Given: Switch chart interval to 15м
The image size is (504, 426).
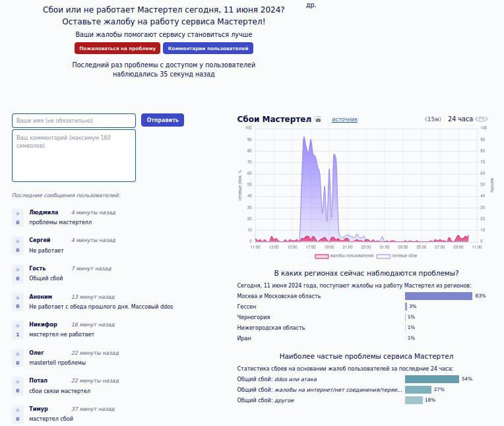Looking at the screenshot, I should click(x=433, y=119).
